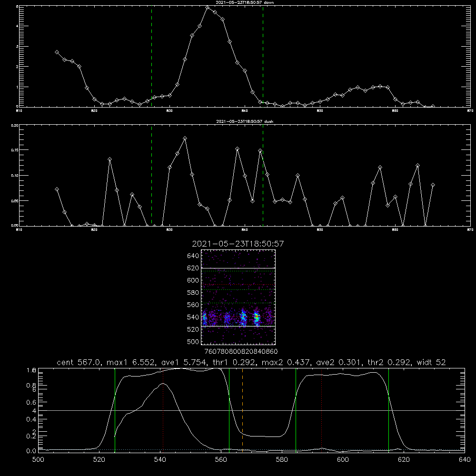This screenshot has height=476, width=476.
Task: Click the orange dashed center line in bottom plot
Action: click(242, 410)
